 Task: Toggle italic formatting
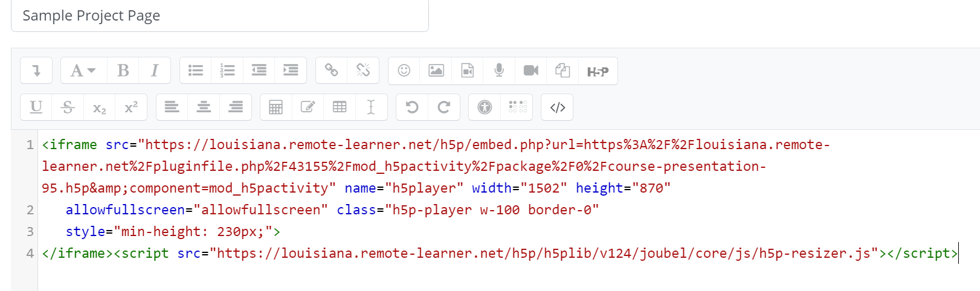coord(155,71)
